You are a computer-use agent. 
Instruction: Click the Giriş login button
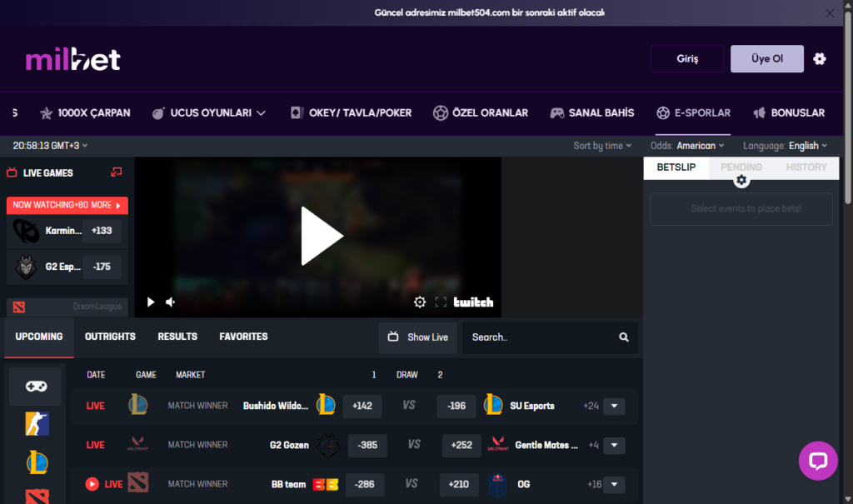point(687,59)
